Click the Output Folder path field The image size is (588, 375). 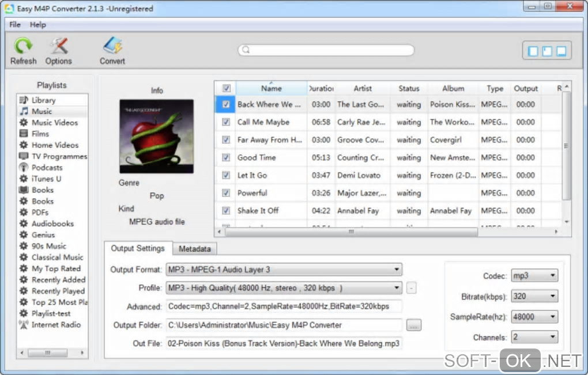click(284, 325)
